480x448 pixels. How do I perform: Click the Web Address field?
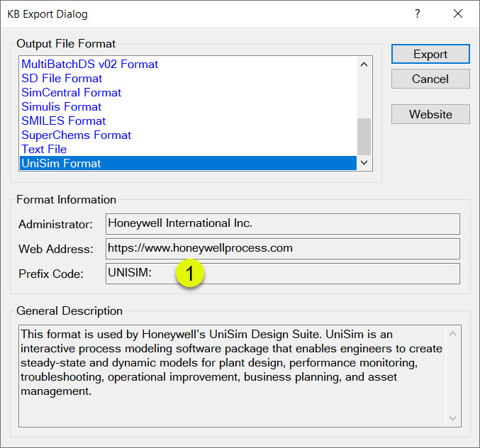point(282,249)
